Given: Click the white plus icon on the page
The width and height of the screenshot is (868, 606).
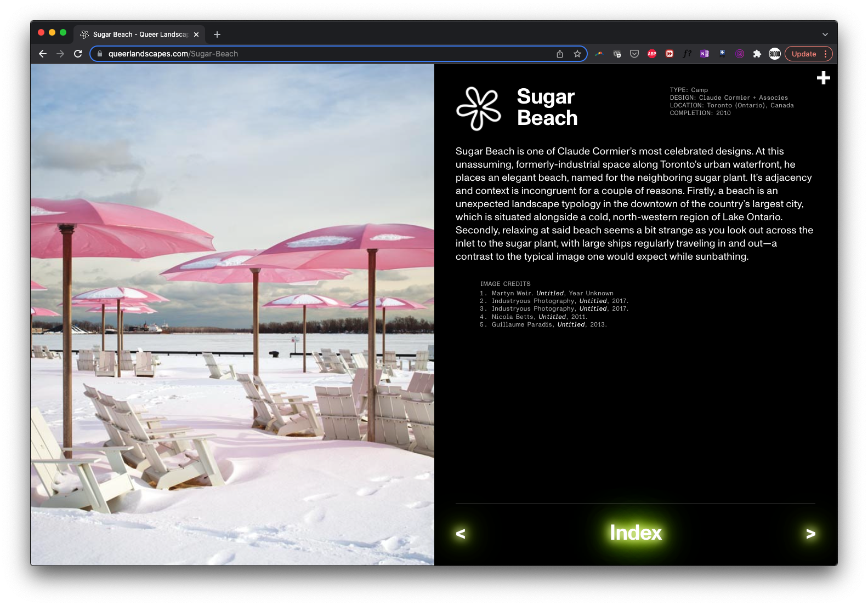Looking at the screenshot, I should pyautogui.click(x=823, y=78).
